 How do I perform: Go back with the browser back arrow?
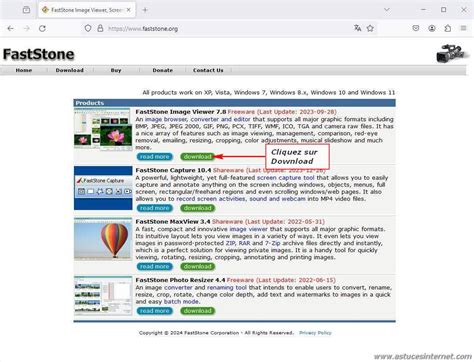(x=10, y=29)
